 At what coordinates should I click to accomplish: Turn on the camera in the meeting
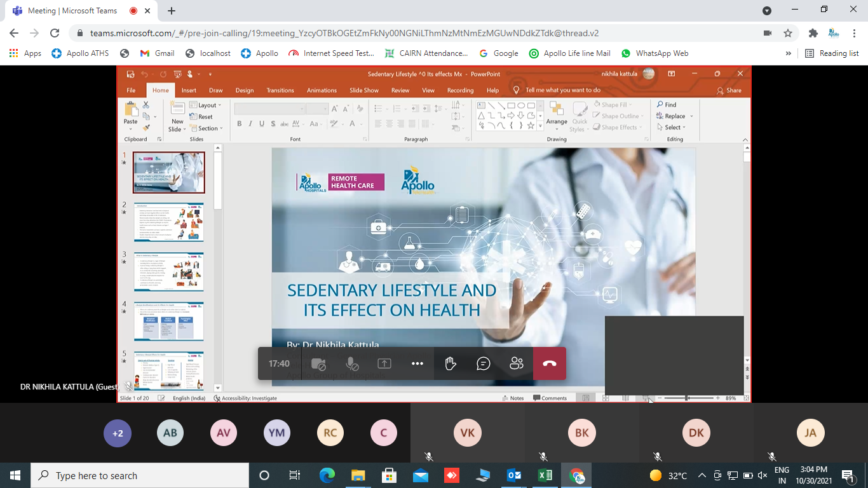[x=318, y=363]
